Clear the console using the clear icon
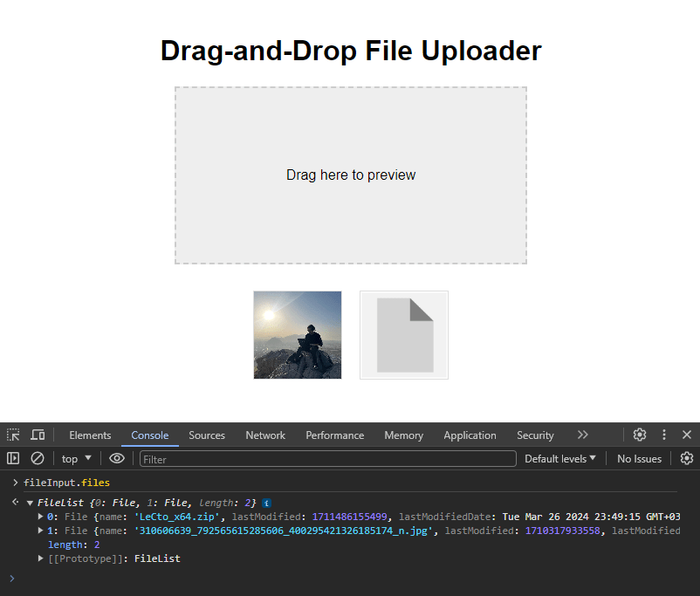Screen dimensions: 700x596 point(36,457)
